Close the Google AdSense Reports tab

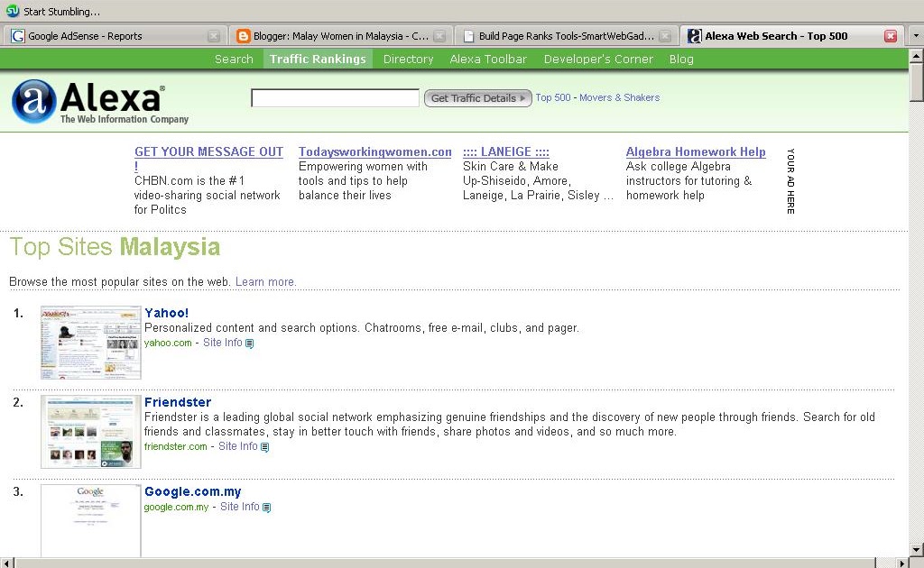[214, 36]
